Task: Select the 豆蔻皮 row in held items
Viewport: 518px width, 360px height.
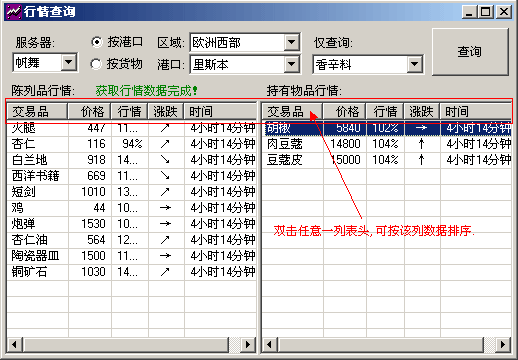Action: (387, 160)
